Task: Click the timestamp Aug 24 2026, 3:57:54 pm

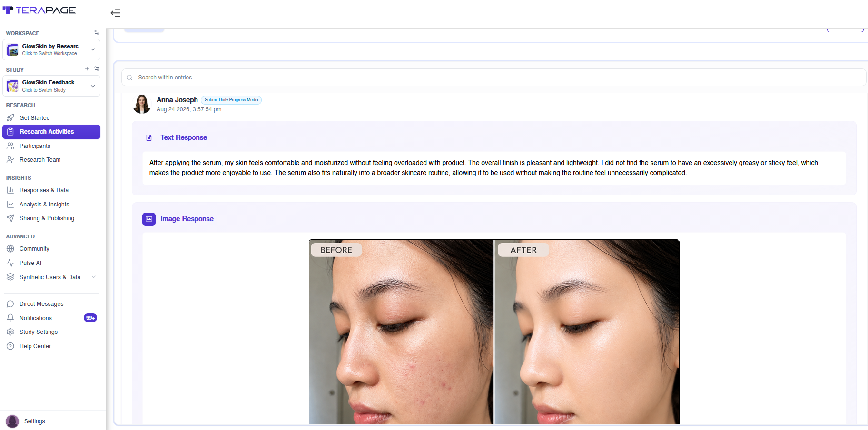Action: click(189, 109)
